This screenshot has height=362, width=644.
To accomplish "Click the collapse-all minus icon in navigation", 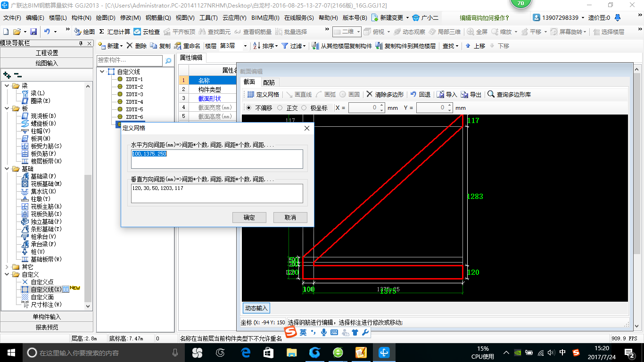I will [18, 74].
